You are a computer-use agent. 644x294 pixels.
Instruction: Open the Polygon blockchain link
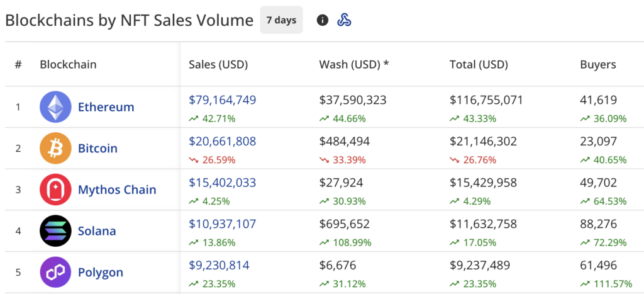(100, 273)
